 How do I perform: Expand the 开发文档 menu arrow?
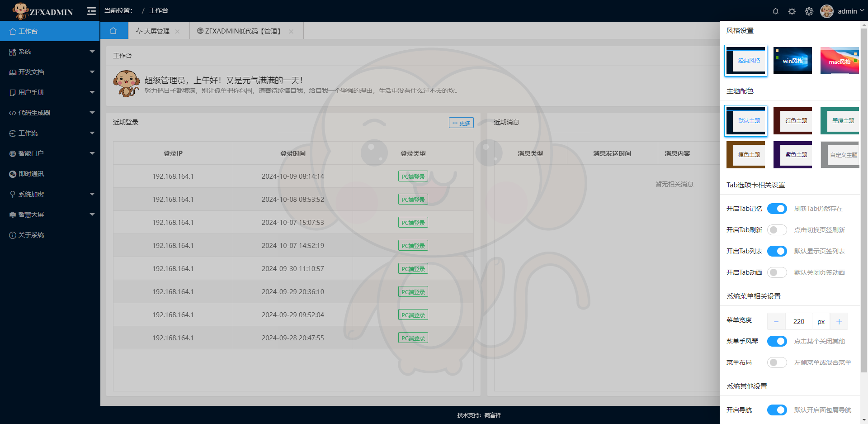point(92,72)
